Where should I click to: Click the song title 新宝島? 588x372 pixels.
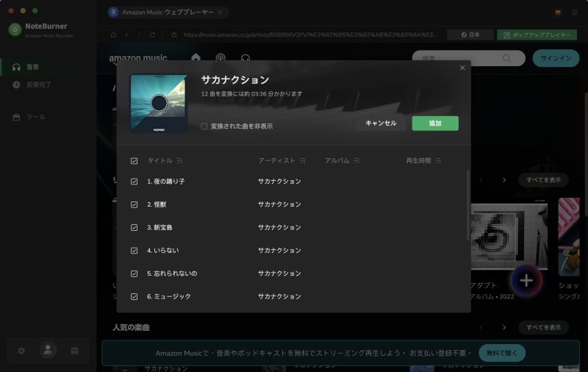tap(163, 228)
